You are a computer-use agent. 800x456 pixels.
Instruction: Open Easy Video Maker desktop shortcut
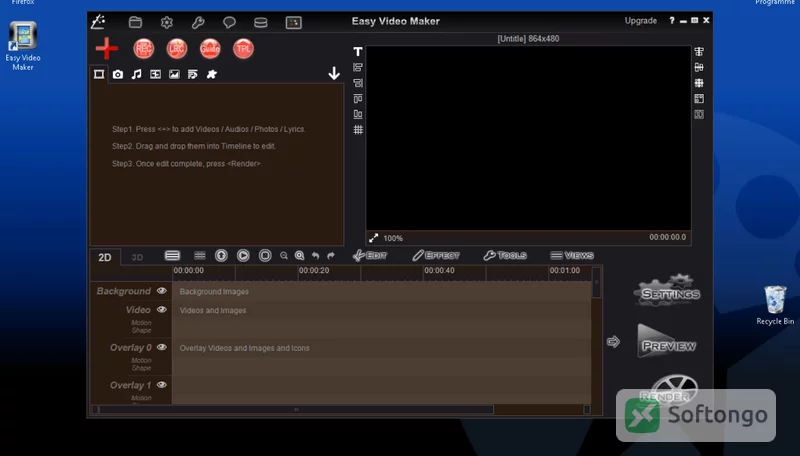coord(23,46)
